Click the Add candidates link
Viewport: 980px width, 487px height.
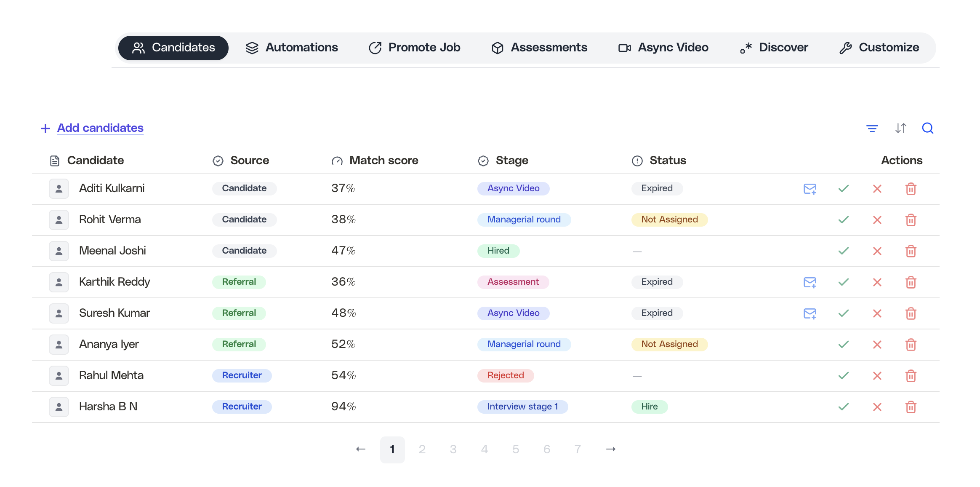click(100, 128)
